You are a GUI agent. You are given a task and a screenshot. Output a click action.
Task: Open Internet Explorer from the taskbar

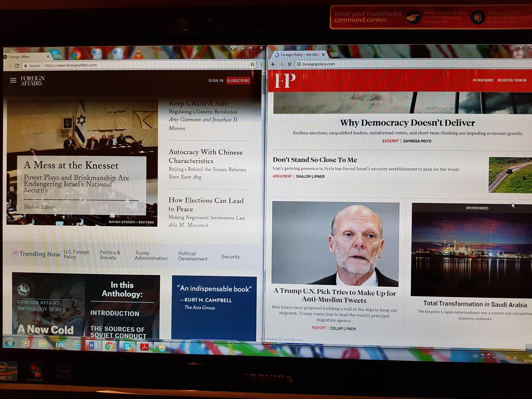76,345
